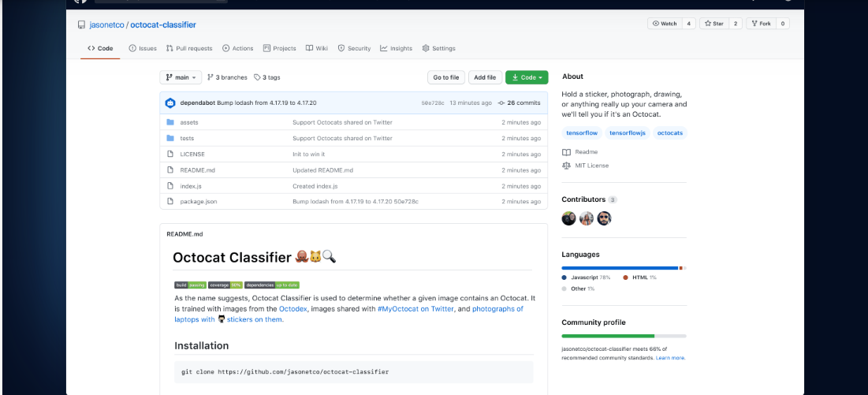Open the jasonetco owner link
Image resolution: width=868 pixels, height=395 pixels.
coord(107,25)
